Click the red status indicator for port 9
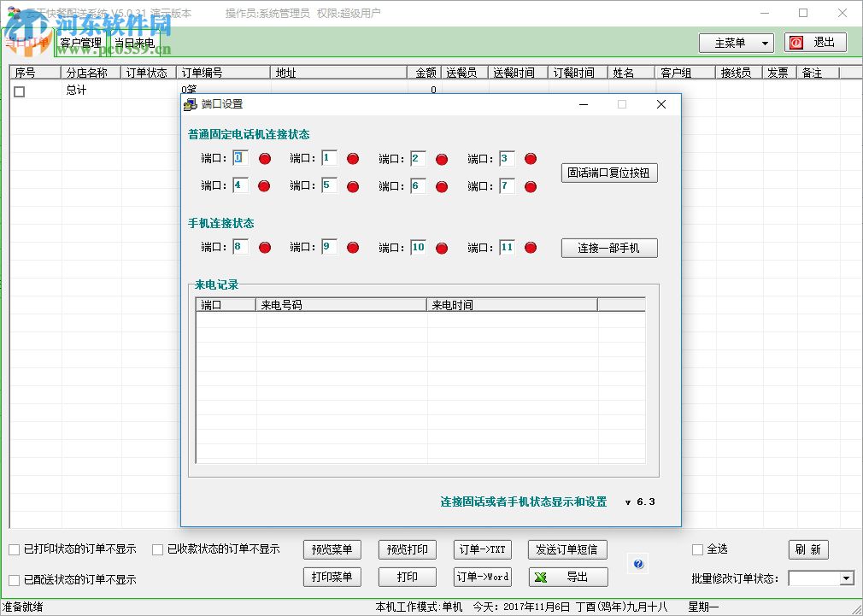Image resolution: width=863 pixels, height=616 pixels. pos(354,248)
